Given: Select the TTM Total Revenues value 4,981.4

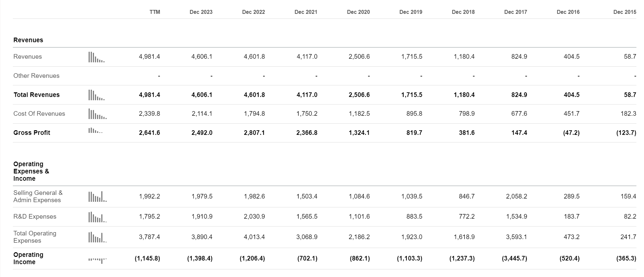Looking at the screenshot, I should [150, 95].
